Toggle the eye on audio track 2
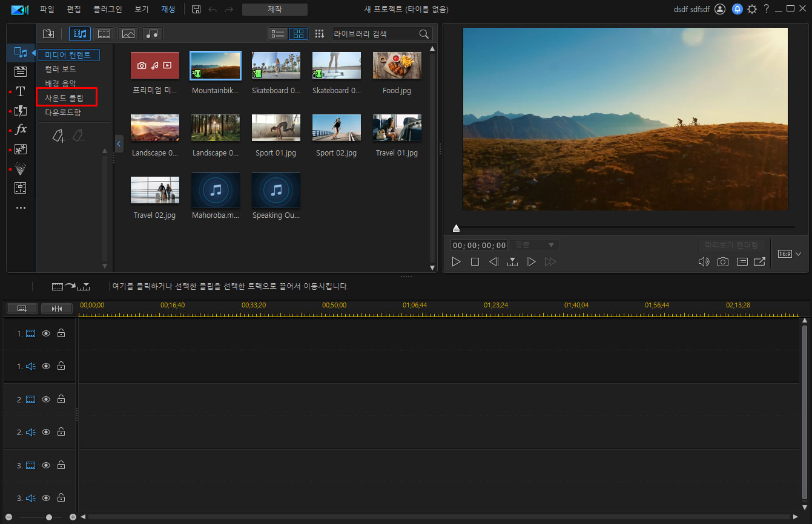The width and height of the screenshot is (812, 524). 46,432
